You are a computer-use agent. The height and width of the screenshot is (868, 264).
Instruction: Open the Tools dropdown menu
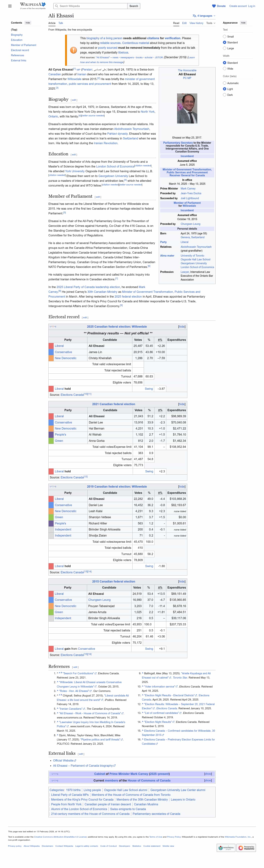(x=211, y=23)
